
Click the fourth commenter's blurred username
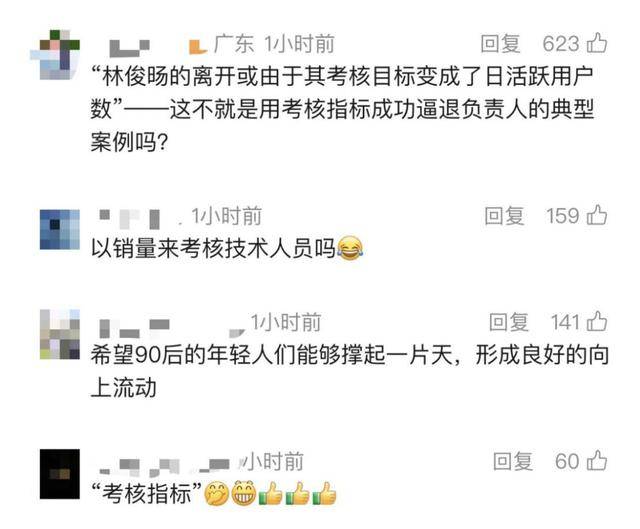click(164, 467)
